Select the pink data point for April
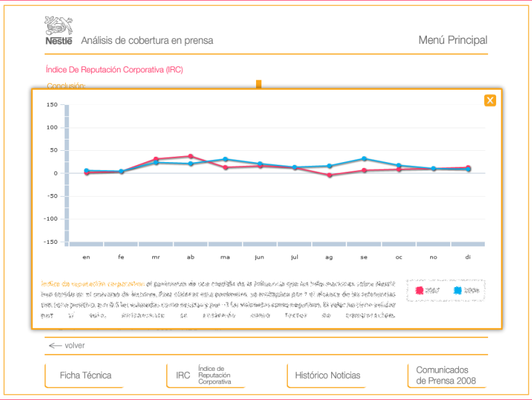 pos(191,156)
